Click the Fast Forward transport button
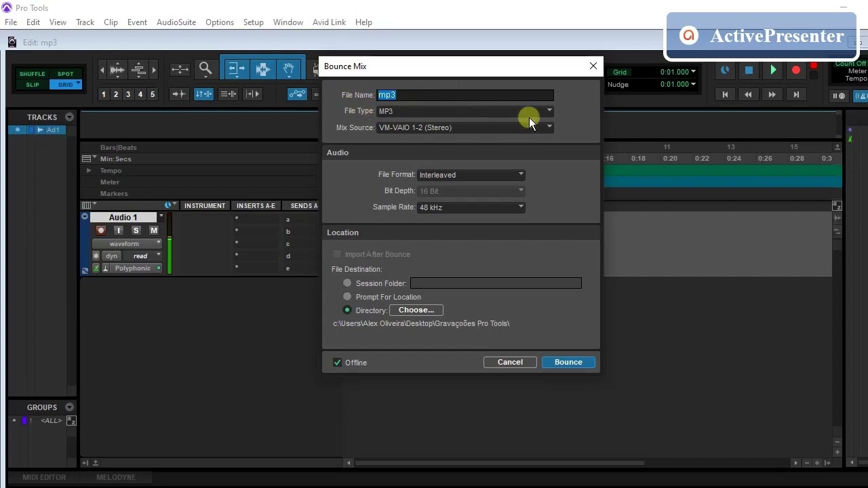The height and width of the screenshot is (488, 868). [772, 95]
